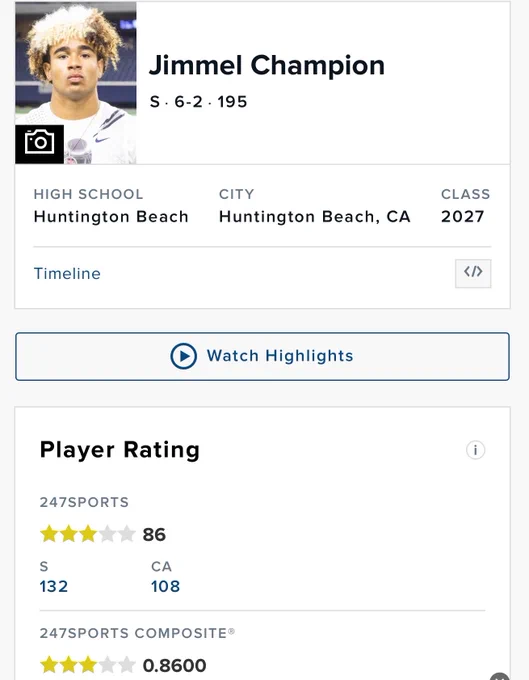Image resolution: width=529 pixels, height=680 pixels.
Task: Open the Timeline link
Action: click(x=67, y=274)
